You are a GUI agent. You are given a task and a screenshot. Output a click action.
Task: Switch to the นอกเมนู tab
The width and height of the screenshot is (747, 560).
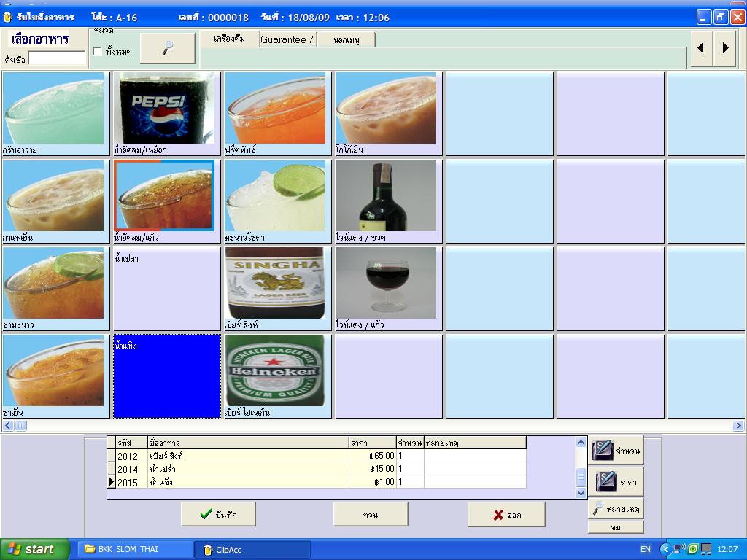[346, 39]
